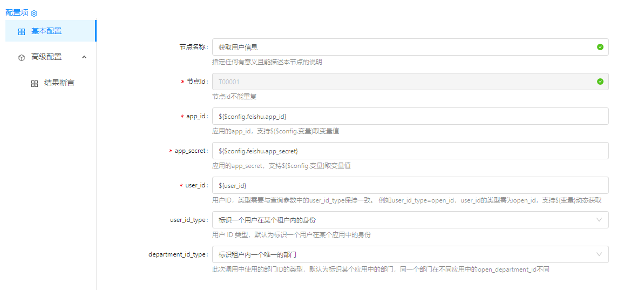The image size is (644, 290).
Task: Click the 高级配置 menu label
Action: point(46,57)
